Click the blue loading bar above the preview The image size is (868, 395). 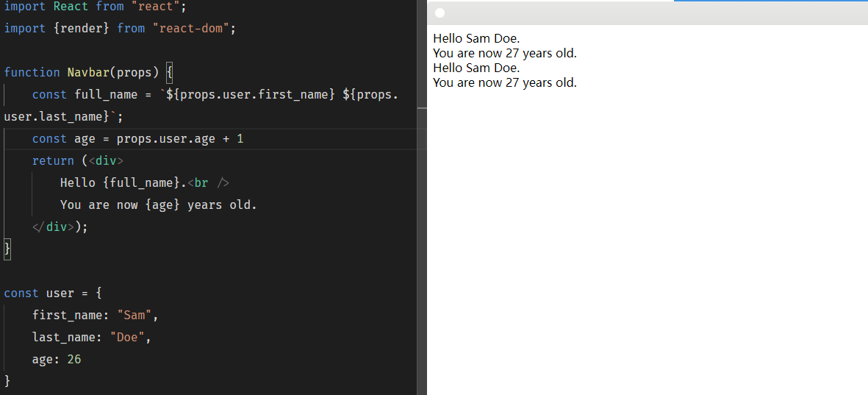[x=770, y=1]
